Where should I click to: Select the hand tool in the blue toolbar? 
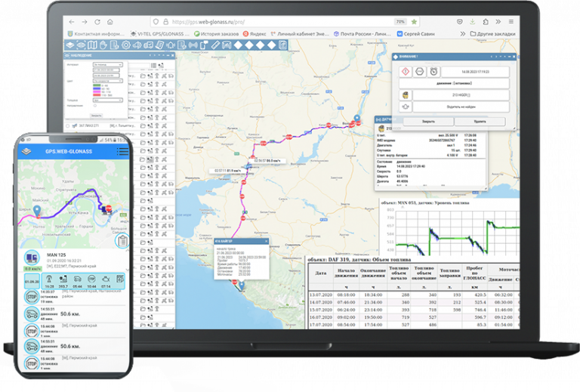(x=103, y=45)
